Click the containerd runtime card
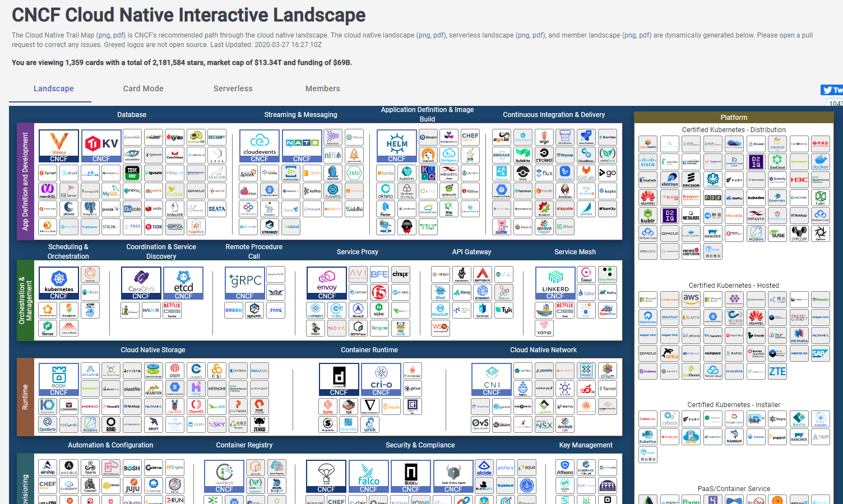The width and height of the screenshot is (843, 504). [339, 380]
